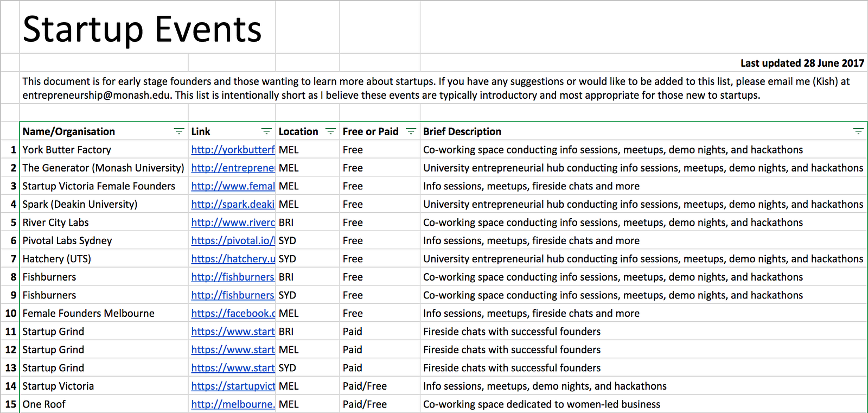Follow the Spark Deakin University link
This screenshot has height=413, width=868.
tap(233, 205)
